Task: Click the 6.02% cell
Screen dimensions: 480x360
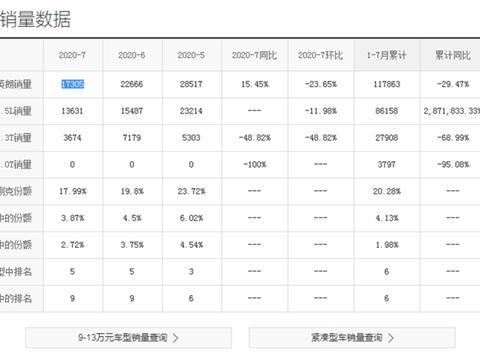Action: (191, 218)
